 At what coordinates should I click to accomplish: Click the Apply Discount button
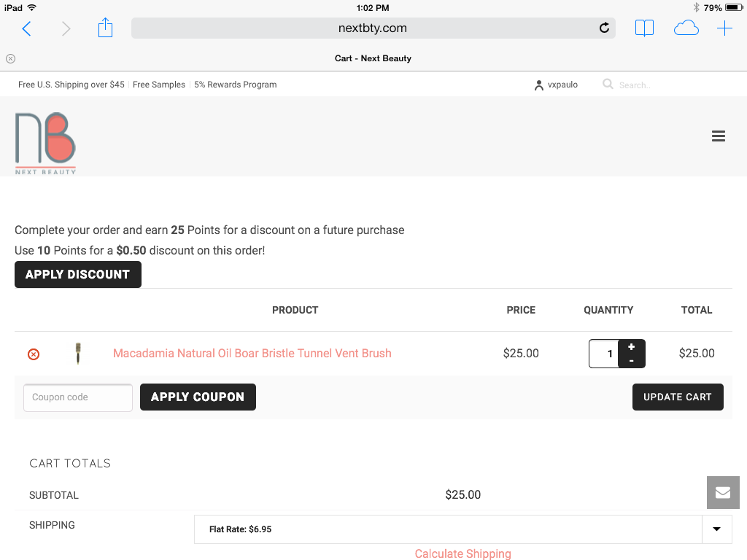tap(77, 274)
